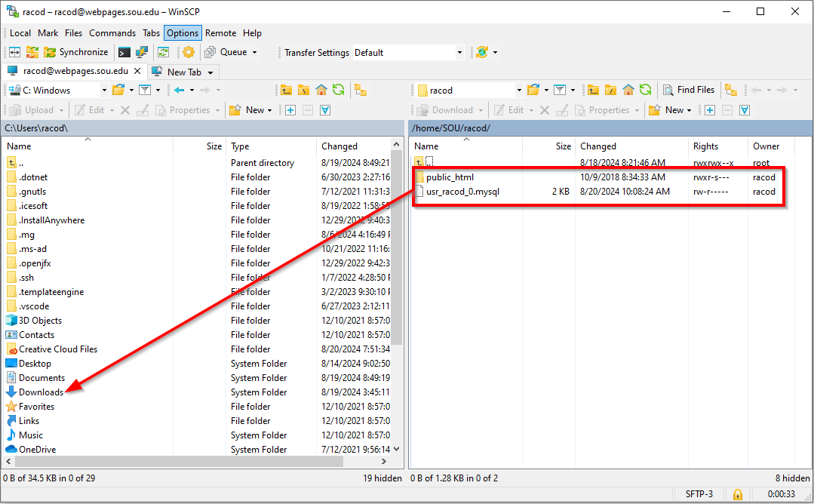Open session in PuTTY icon
Screen dimensions: 814x504
141,52
